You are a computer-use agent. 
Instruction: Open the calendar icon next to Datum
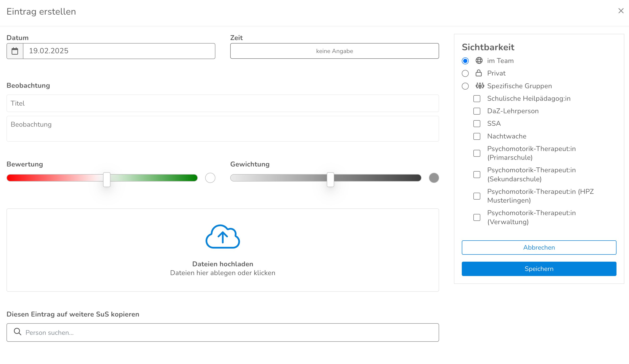pos(15,51)
